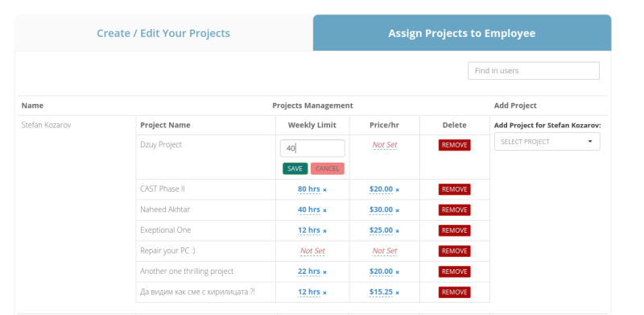Edit the 80 hrs weekly limit value
The image size is (644, 315).
pos(309,189)
